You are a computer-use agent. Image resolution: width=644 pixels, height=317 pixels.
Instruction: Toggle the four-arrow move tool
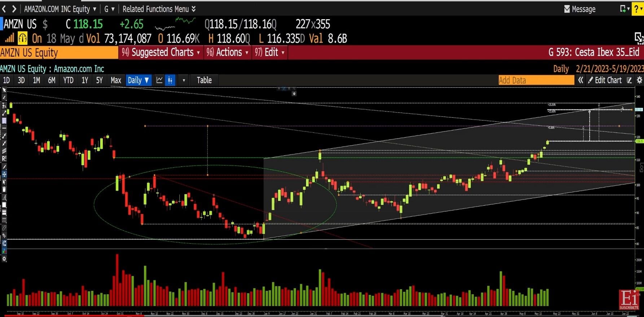pyautogui.click(x=4, y=174)
